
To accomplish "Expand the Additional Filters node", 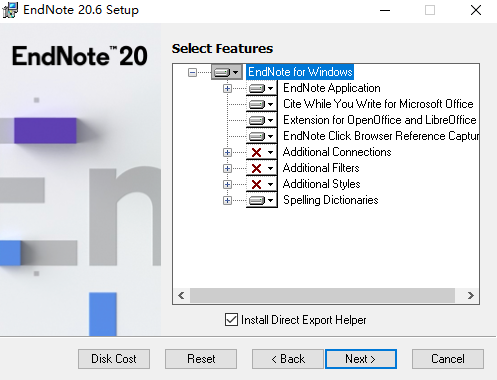I will point(227,168).
